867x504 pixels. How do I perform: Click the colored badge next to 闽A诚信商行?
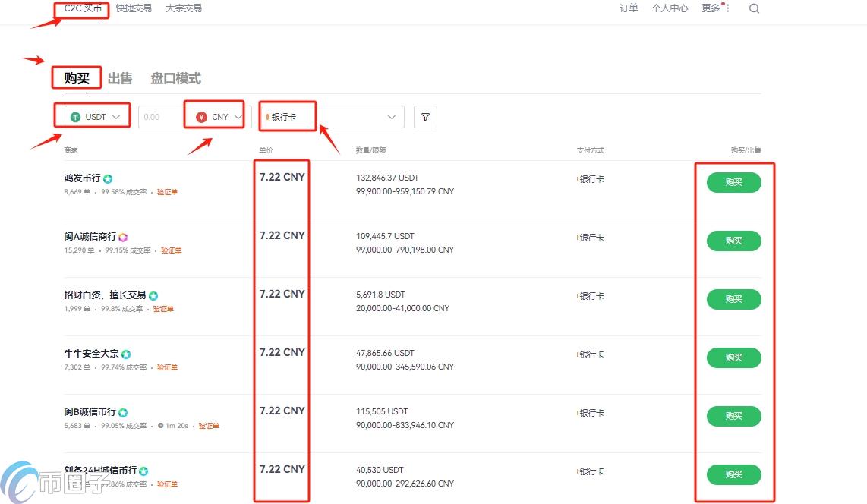point(123,237)
